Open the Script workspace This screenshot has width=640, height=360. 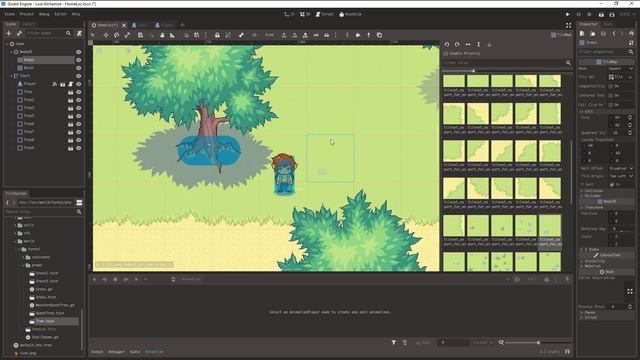pyautogui.click(x=324, y=14)
